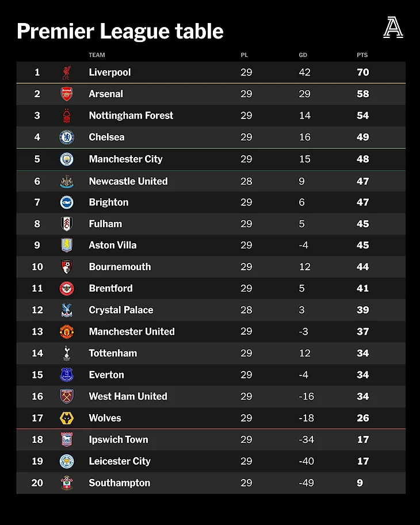Click the Southampton club crest
The image size is (420, 525).
coord(67,483)
